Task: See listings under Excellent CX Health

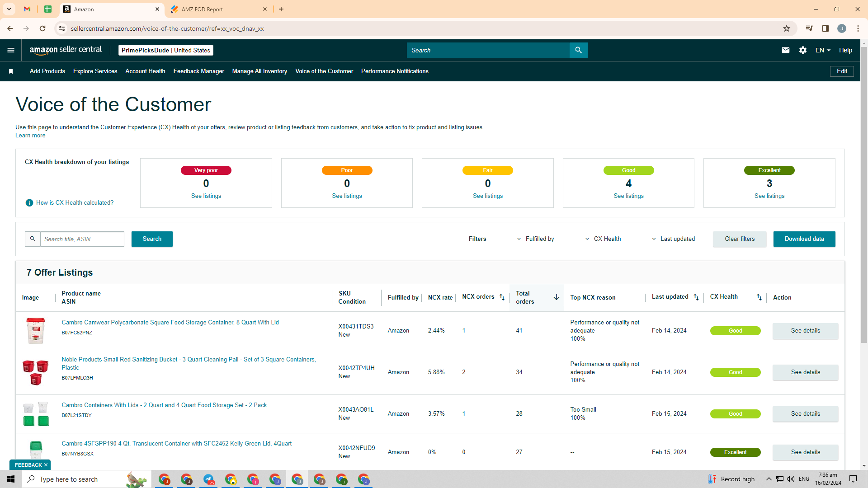Action: [x=769, y=196]
